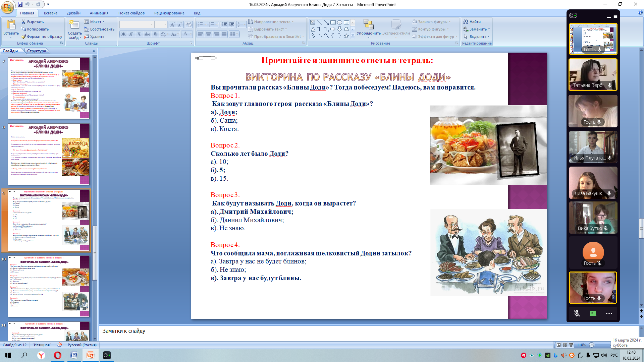Select the text box shape in gallery

tap(313, 22)
